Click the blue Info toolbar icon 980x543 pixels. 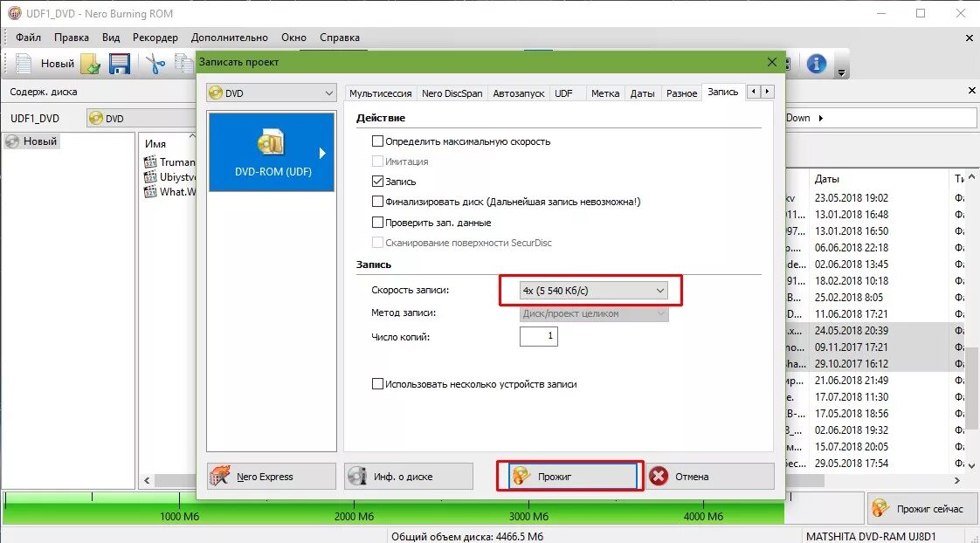click(817, 64)
